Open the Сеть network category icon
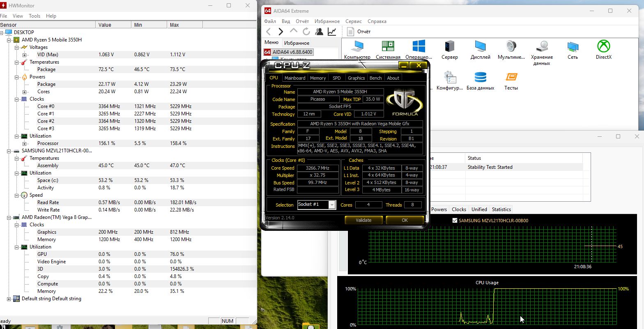The height and width of the screenshot is (329, 644). [573, 50]
